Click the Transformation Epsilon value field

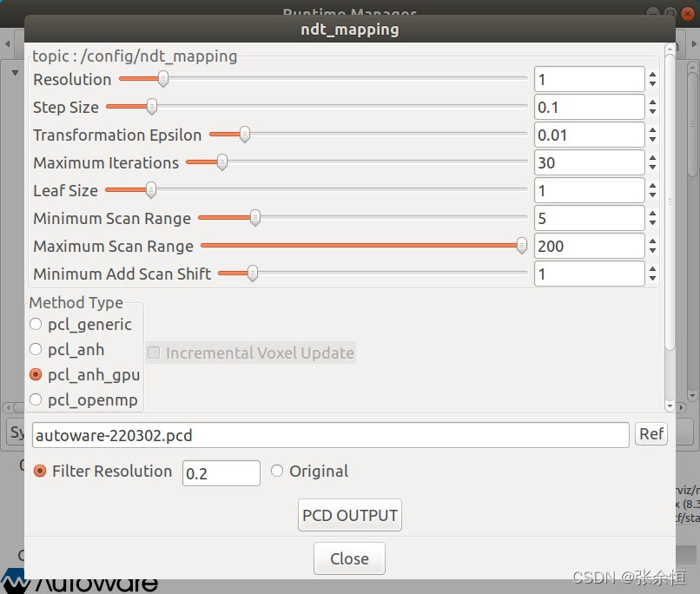click(590, 135)
